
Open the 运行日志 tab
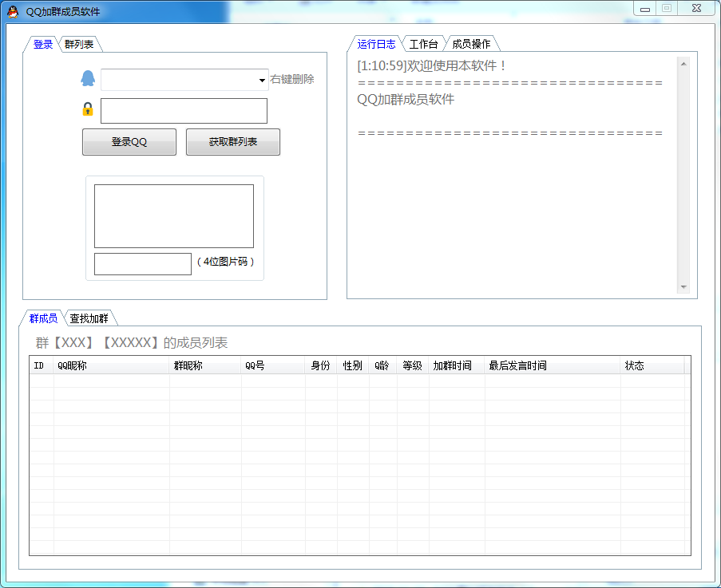point(376,44)
